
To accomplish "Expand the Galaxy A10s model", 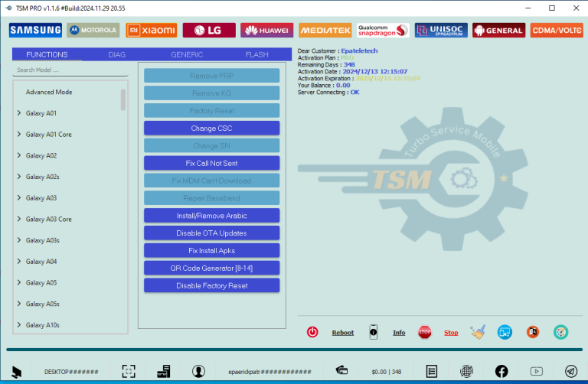I will 19,325.
